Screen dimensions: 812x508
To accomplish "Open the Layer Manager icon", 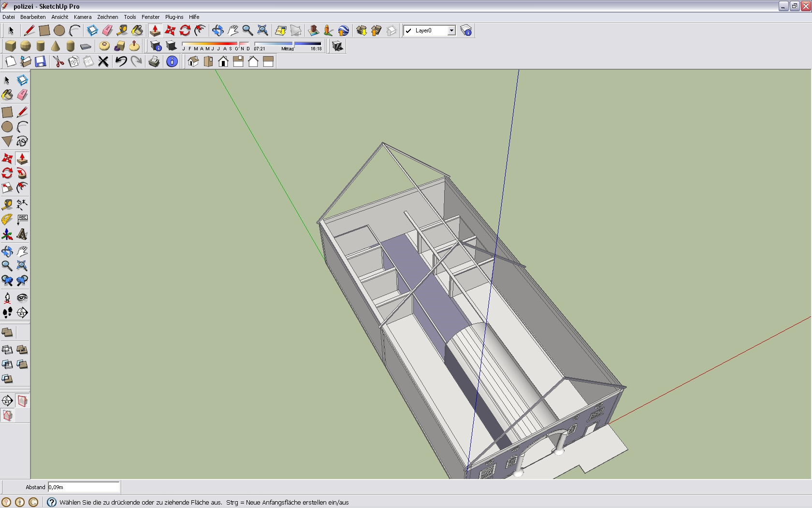I will click(x=466, y=30).
